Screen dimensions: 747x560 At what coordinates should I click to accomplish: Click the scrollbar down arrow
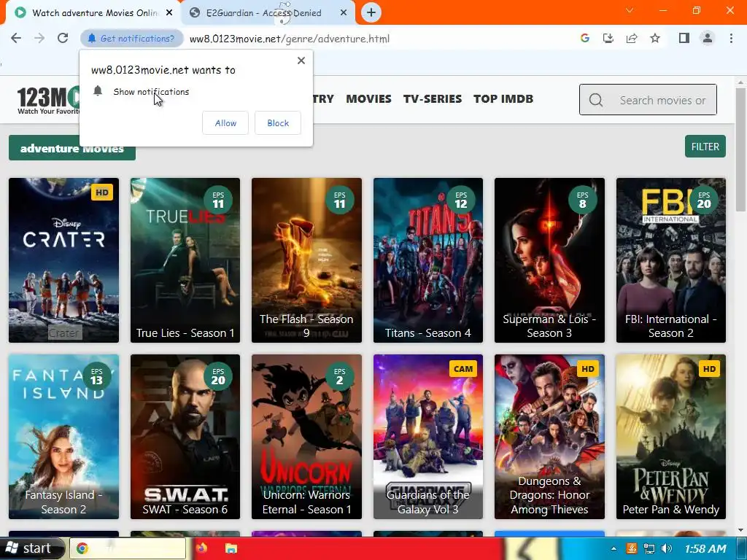coord(741,529)
